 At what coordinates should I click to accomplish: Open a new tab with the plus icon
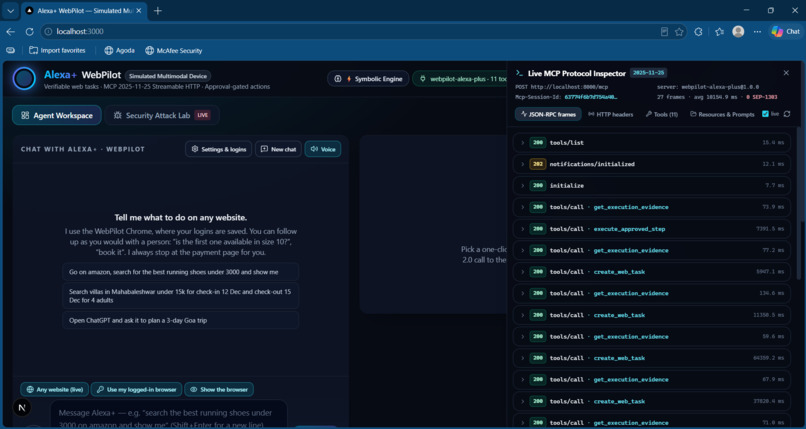click(x=158, y=11)
